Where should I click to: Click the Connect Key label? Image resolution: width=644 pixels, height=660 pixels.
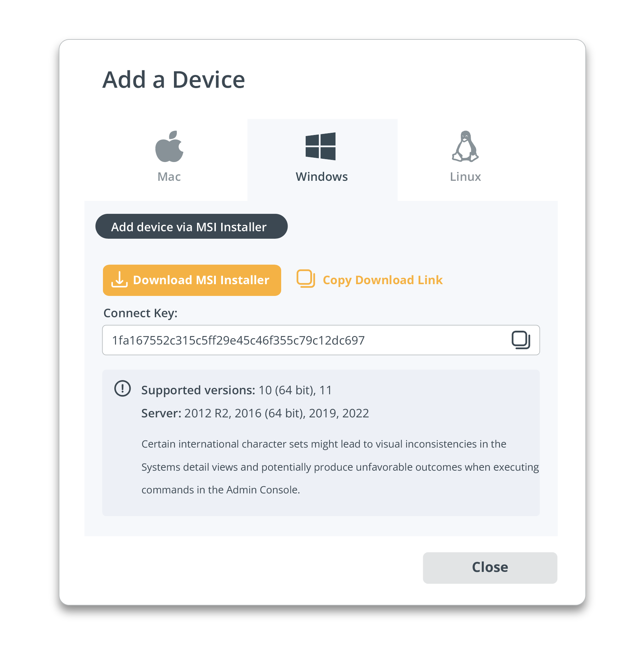pyautogui.click(x=140, y=313)
